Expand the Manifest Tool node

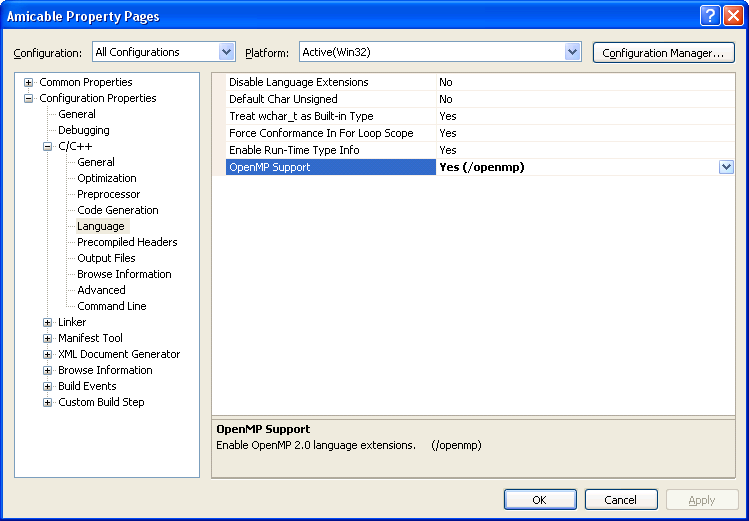[x=48, y=338]
